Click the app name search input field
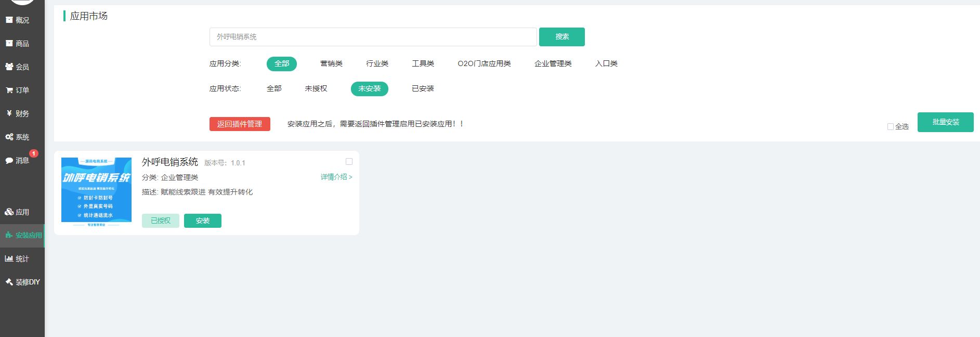Image resolution: width=980 pixels, height=337 pixels. click(x=373, y=37)
